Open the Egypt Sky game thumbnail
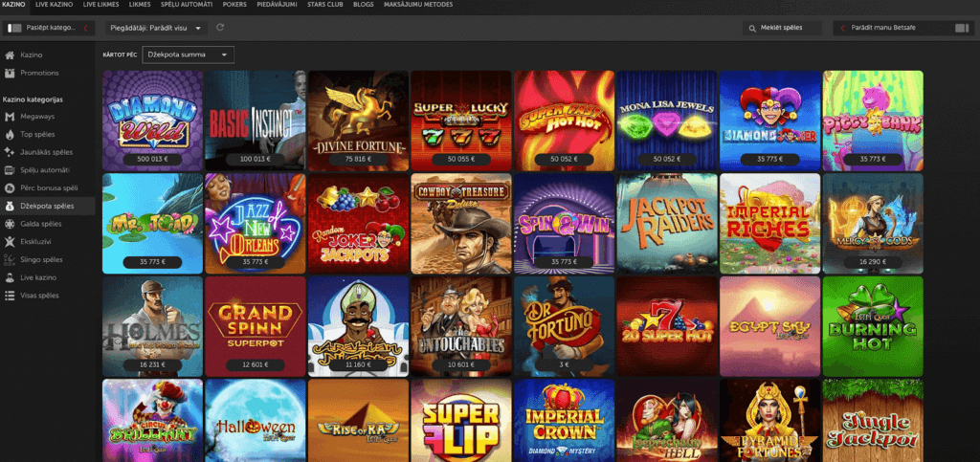Viewport: 980px width, 462px height. [770, 326]
